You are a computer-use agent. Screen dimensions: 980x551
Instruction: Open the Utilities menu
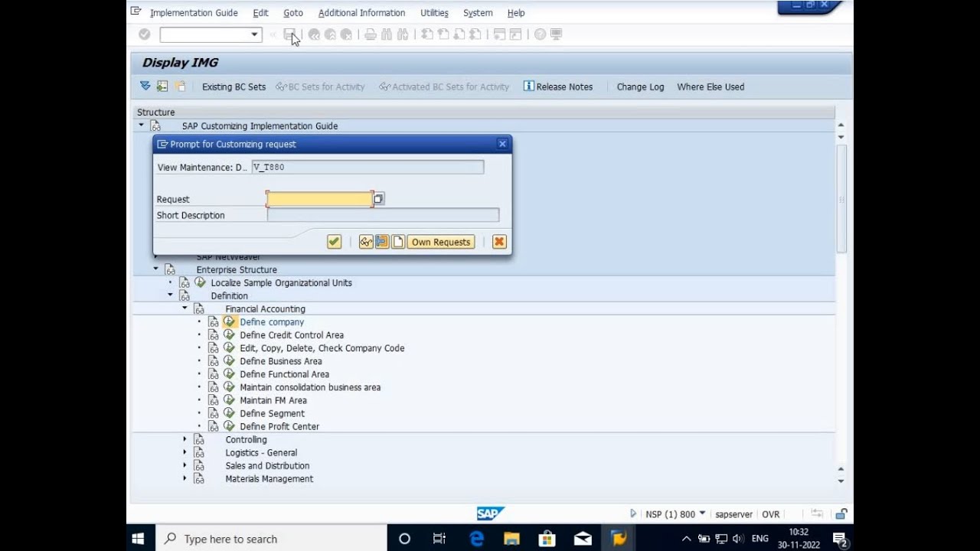[x=434, y=13]
